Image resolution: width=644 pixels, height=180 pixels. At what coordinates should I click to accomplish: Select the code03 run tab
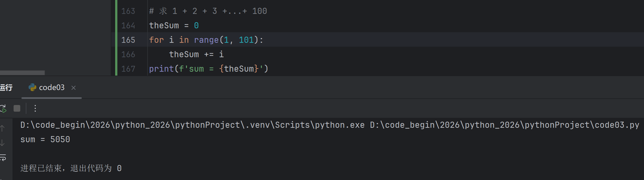(52, 87)
